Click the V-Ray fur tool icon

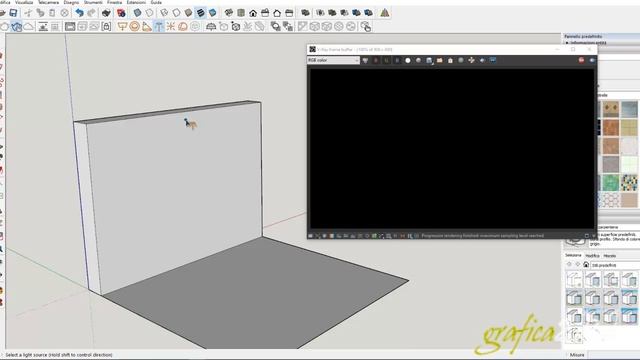pos(247,27)
